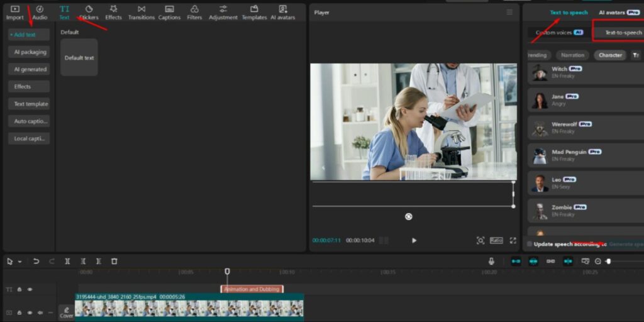Open the selection tool dropdown arrow
The image size is (644, 322).
[x=19, y=262]
